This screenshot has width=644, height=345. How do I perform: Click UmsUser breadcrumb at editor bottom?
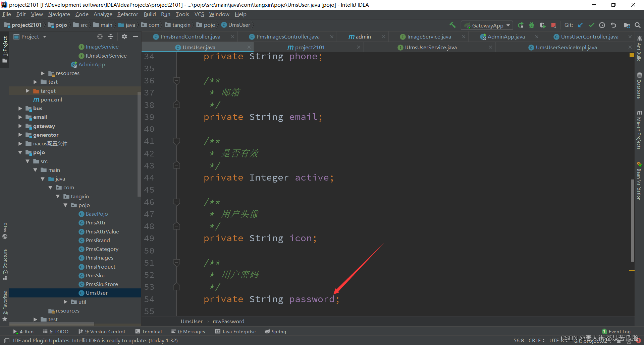point(192,321)
